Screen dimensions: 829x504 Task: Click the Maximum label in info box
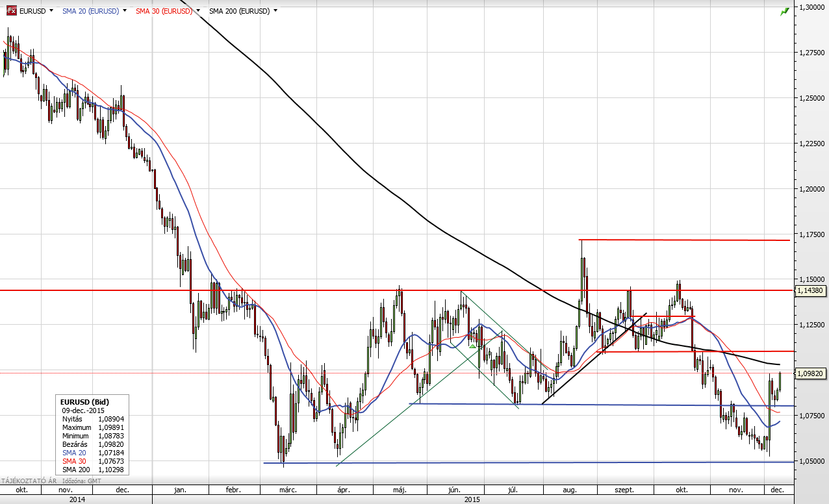[77, 428]
